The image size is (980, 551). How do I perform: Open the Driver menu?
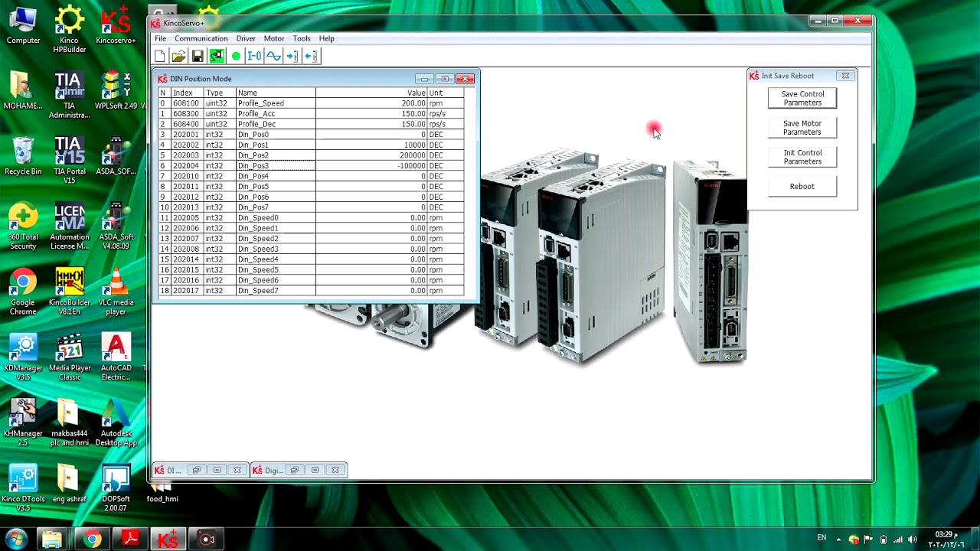(246, 38)
